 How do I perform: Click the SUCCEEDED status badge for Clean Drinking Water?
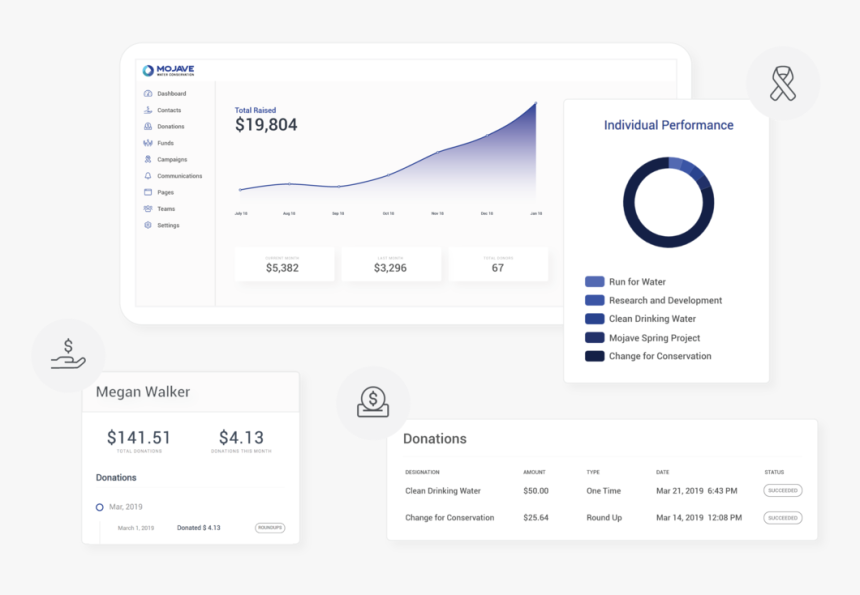[782, 490]
